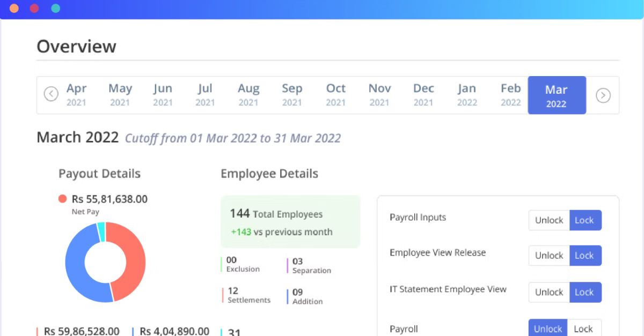644x336 pixels.
Task: Unlock the Payroll stage
Action: tap(547, 328)
